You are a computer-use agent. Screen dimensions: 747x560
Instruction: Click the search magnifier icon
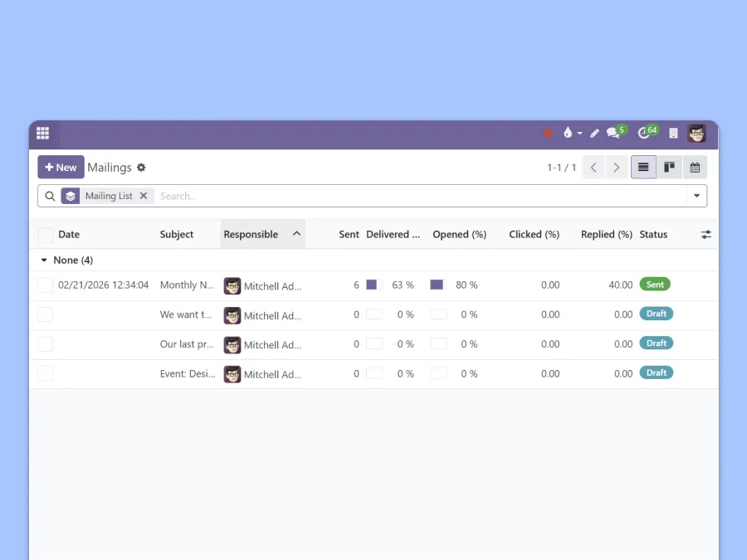pos(51,196)
